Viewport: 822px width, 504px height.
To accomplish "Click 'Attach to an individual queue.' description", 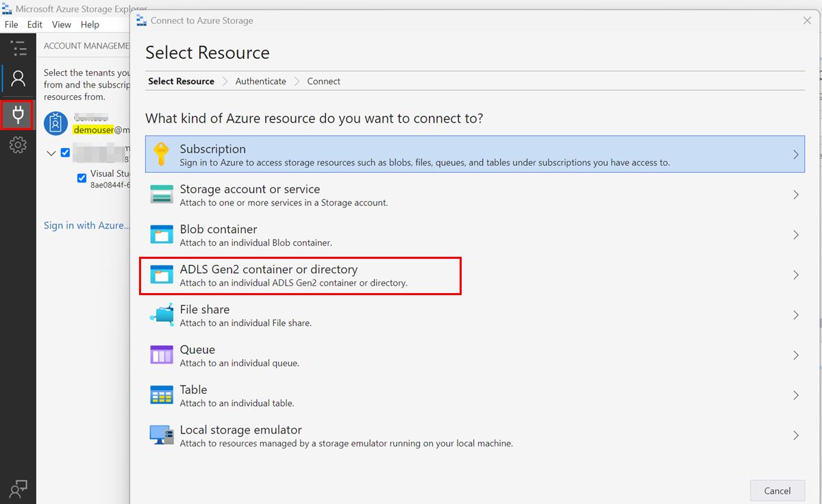I will pyautogui.click(x=240, y=363).
